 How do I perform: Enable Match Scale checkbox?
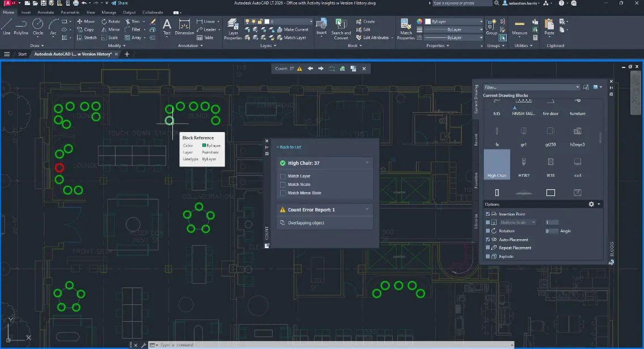pyautogui.click(x=282, y=184)
